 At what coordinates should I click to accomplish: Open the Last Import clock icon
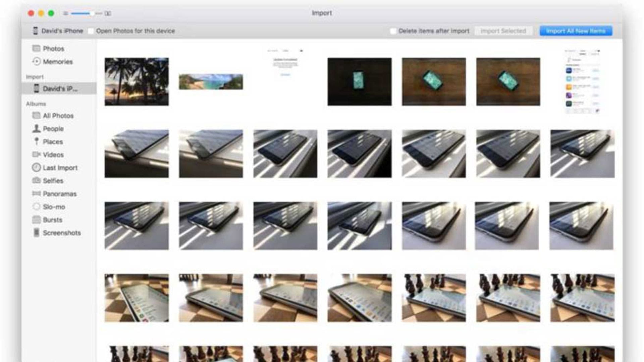pyautogui.click(x=36, y=168)
